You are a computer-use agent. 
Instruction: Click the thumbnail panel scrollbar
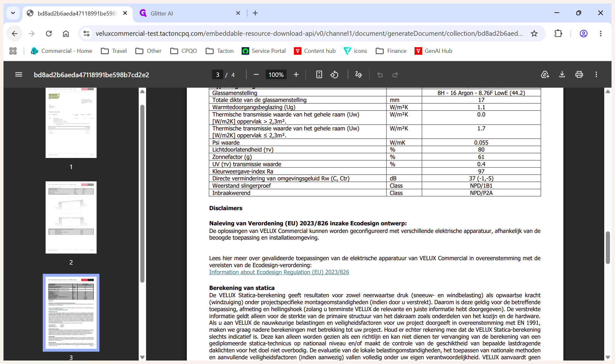coord(143,193)
